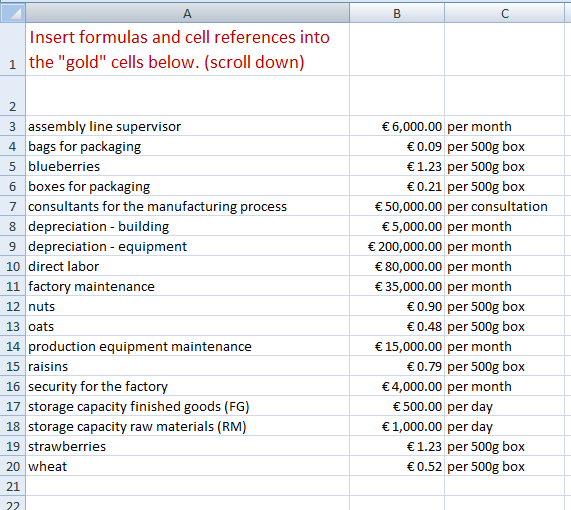Click cell 'production equipment maintenance'
This screenshot has width=571, height=510.
pos(188,346)
